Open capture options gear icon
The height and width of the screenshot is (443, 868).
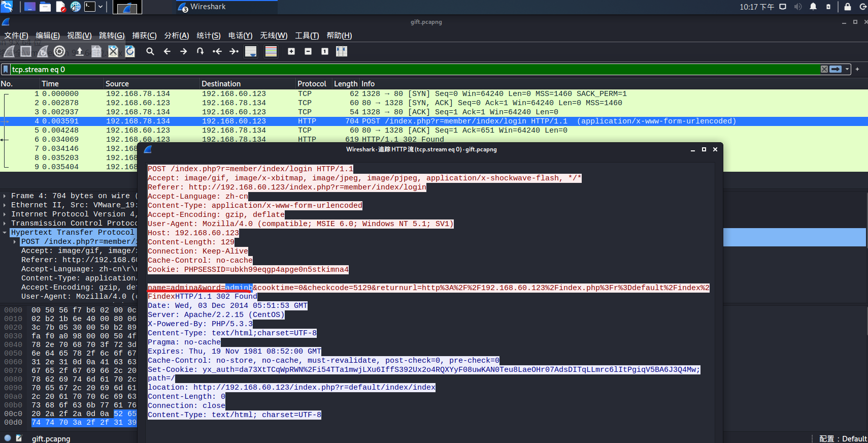(x=59, y=51)
